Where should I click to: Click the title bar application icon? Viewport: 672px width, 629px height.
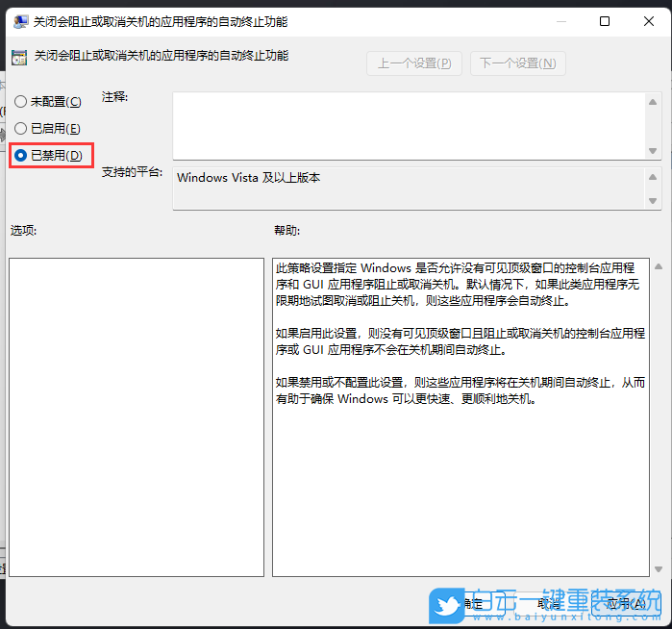coord(20,21)
